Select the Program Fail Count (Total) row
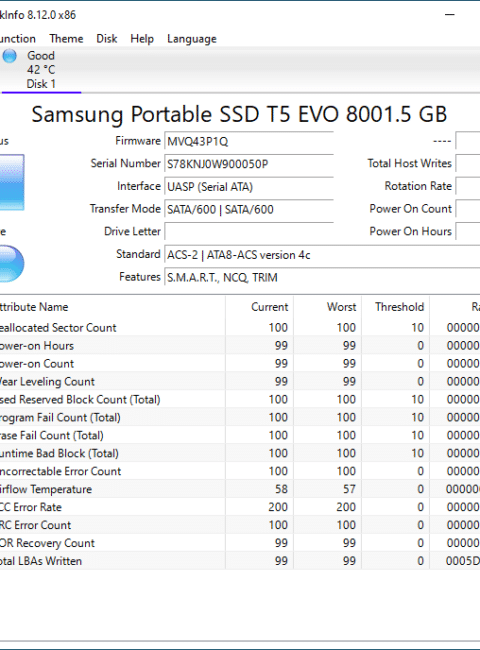 pos(240,417)
